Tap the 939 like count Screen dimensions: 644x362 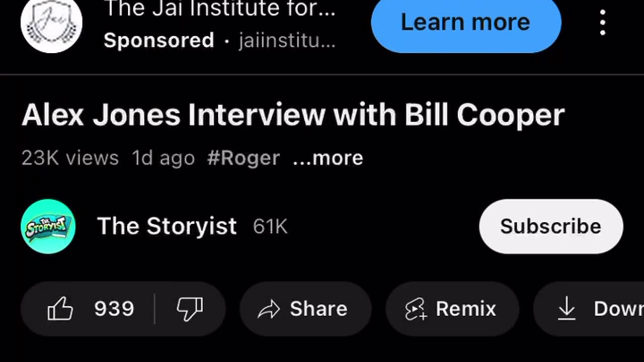click(x=114, y=309)
